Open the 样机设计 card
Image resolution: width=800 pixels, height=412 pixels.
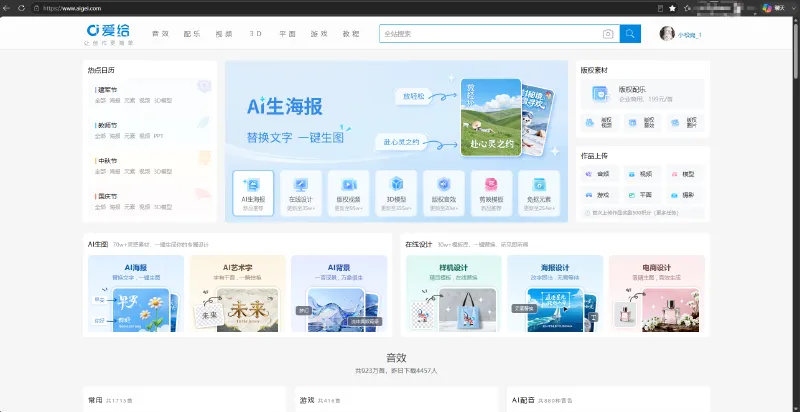pyautogui.click(x=454, y=294)
